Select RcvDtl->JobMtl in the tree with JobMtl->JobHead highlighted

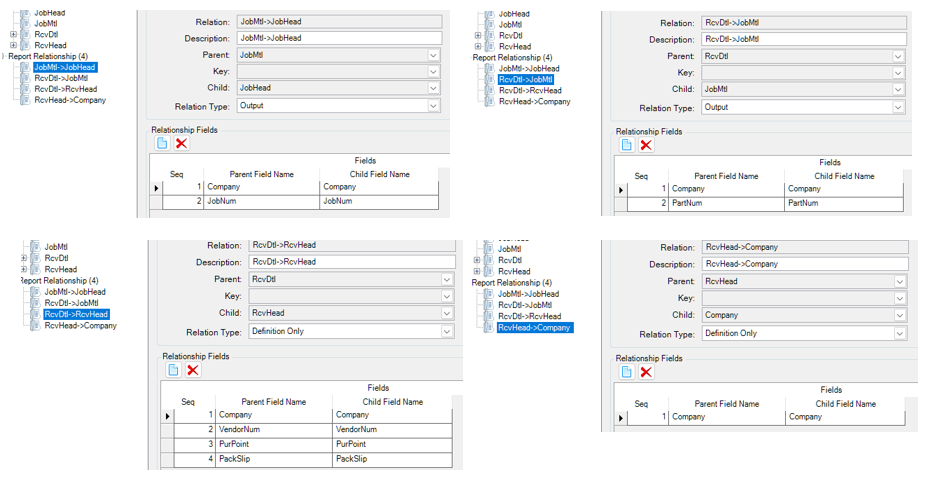[x=61, y=78]
